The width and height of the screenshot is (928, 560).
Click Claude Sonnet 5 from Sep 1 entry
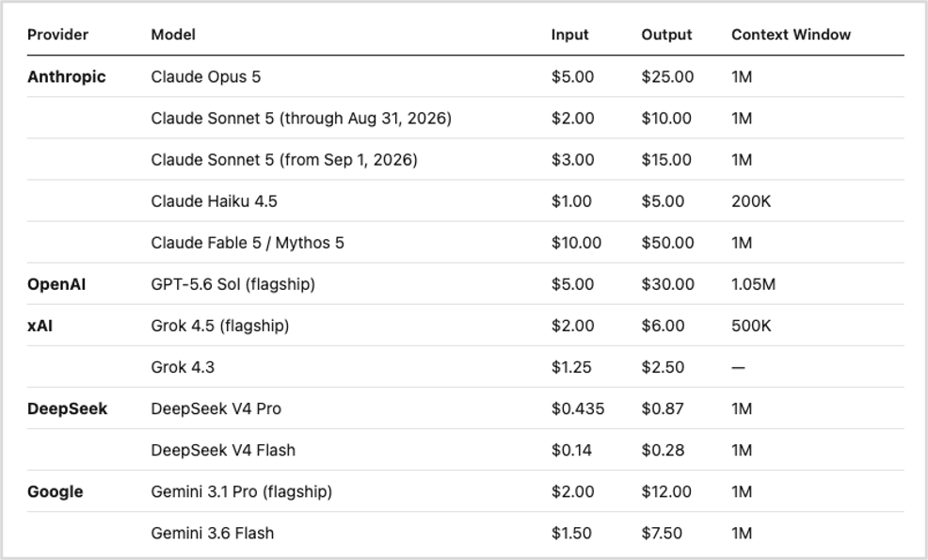(284, 160)
